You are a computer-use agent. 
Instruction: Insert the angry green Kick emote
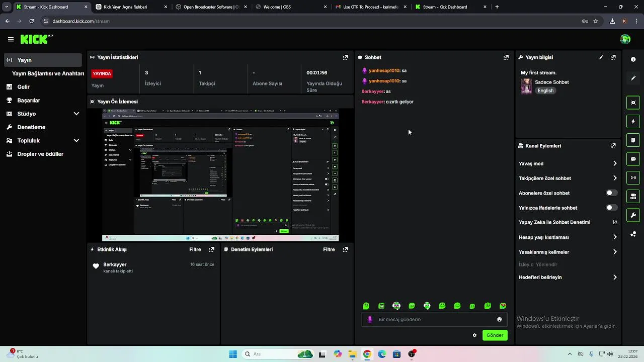(x=381, y=306)
